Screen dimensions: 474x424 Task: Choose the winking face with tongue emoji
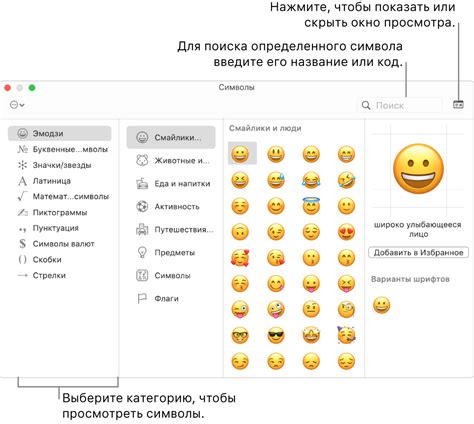(x=240, y=309)
